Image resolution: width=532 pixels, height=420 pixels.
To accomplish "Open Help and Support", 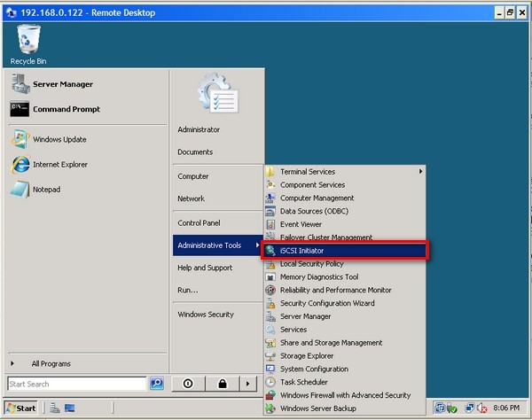I will (205, 268).
